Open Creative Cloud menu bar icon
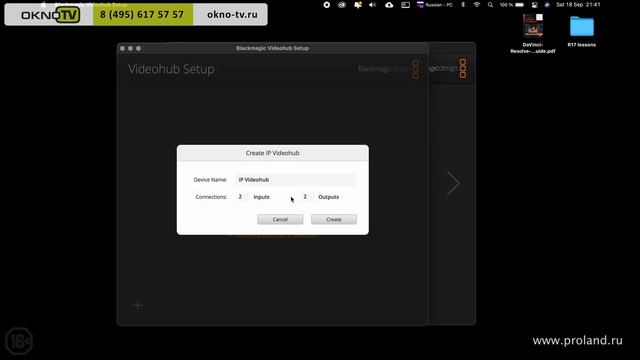Image resolution: width=640 pixels, height=360 pixels. tap(342, 5)
